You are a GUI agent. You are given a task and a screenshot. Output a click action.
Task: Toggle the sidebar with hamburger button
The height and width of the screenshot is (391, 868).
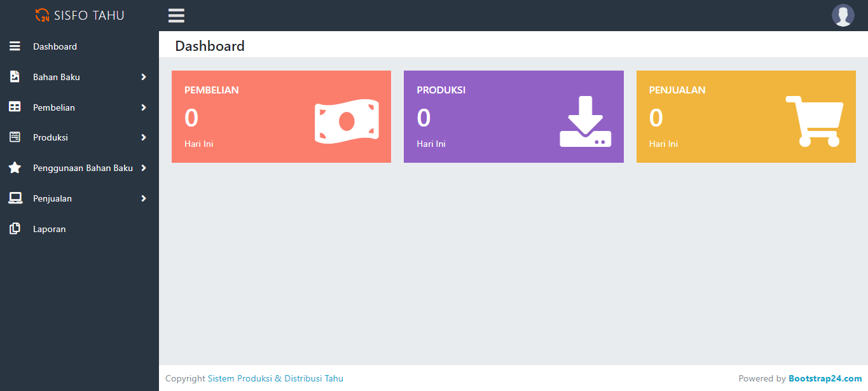[x=176, y=15]
